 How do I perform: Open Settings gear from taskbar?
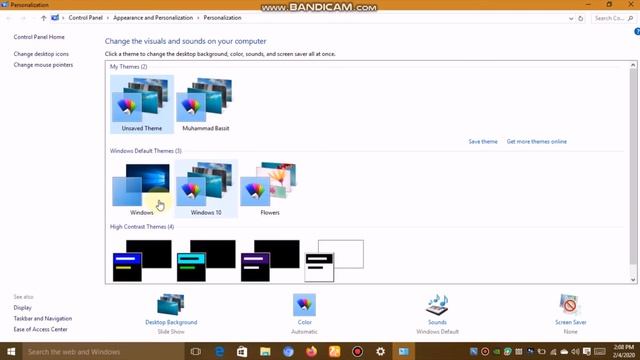[x=380, y=351]
